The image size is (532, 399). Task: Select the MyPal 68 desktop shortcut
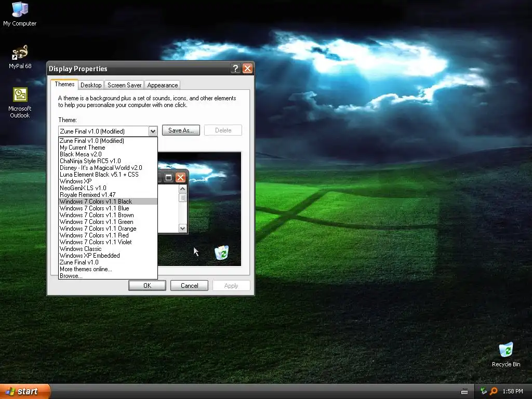tap(20, 57)
